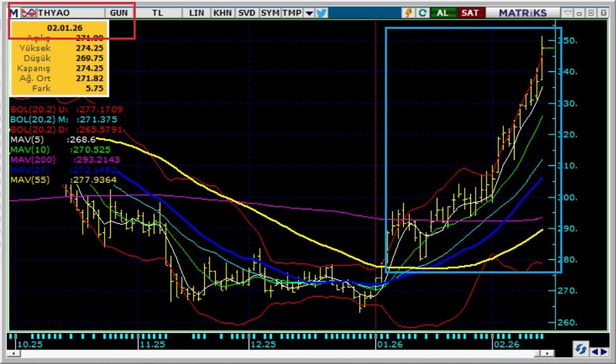
Task: Click the orange lightning bolt icon
Action: point(408,13)
